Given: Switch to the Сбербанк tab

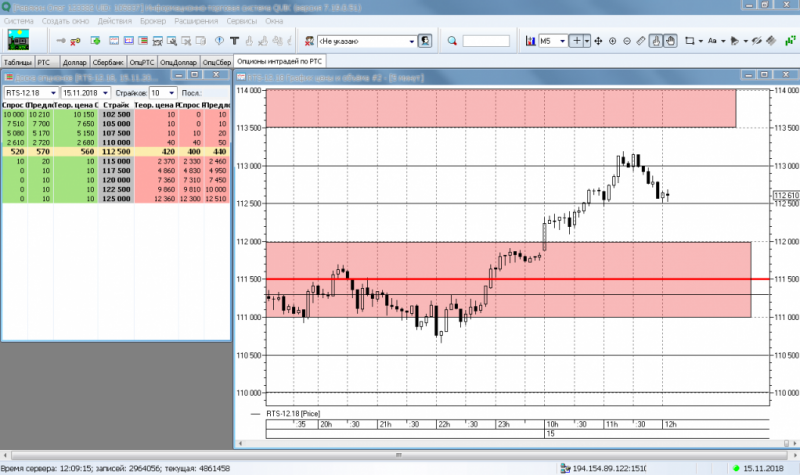Looking at the screenshot, I should pos(108,62).
